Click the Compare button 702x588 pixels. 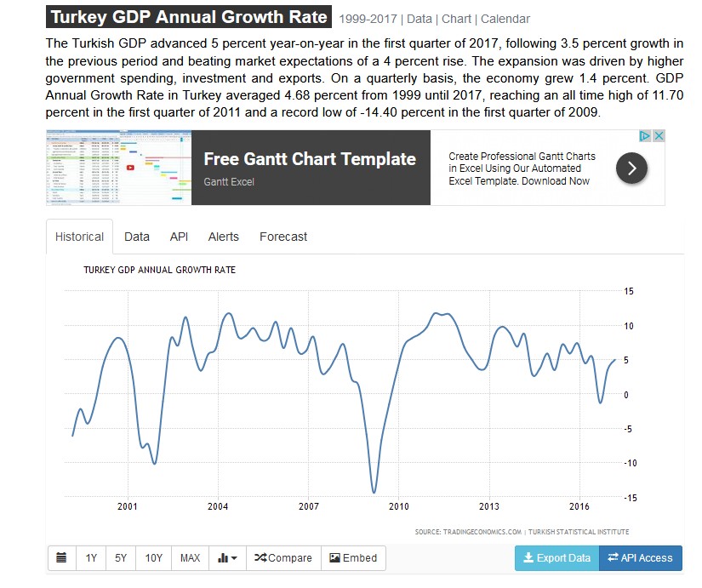[283, 558]
